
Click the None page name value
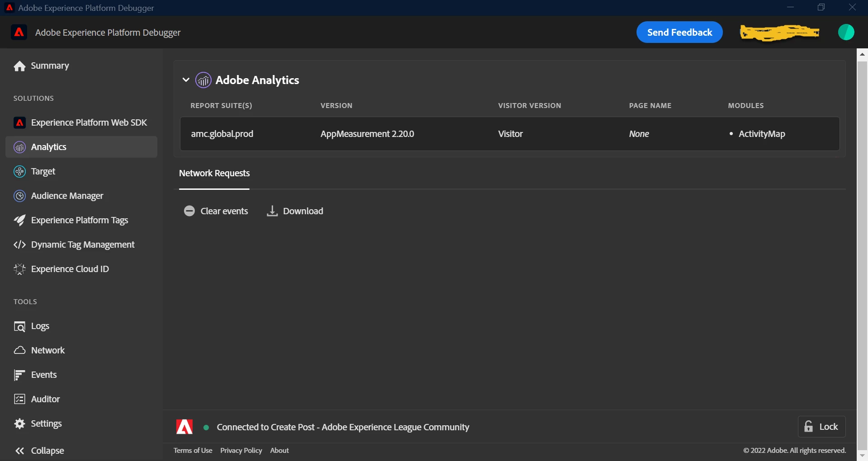point(639,134)
